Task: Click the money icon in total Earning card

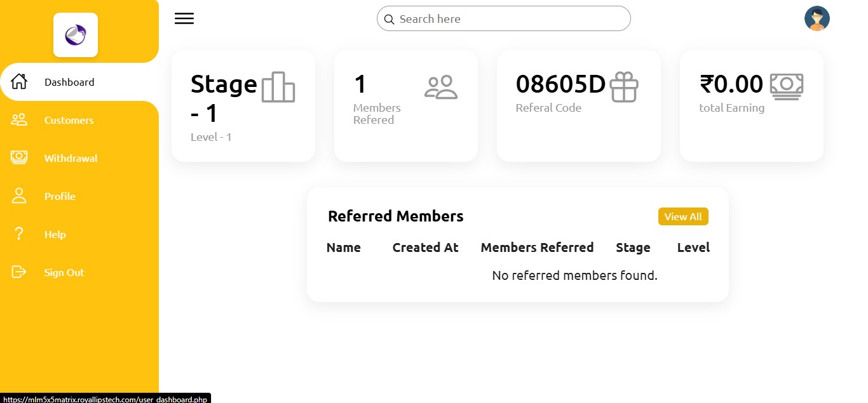Action: click(787, 86)
